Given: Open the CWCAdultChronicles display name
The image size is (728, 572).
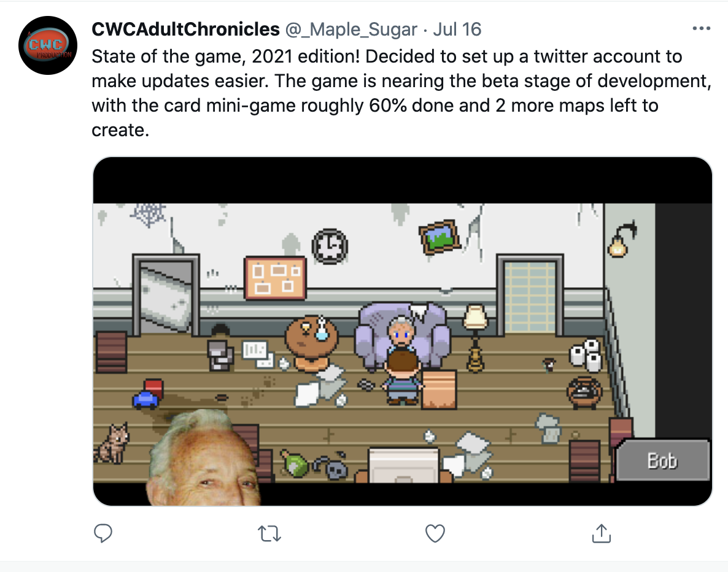Looking at the screenshot, I should pyautogui.click(x=186, y=29).
